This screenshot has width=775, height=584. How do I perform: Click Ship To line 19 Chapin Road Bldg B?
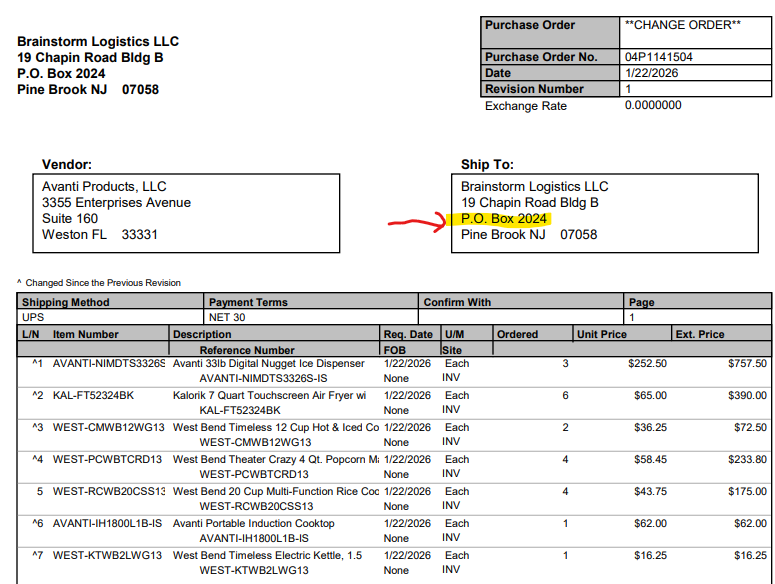pos(529,203)
